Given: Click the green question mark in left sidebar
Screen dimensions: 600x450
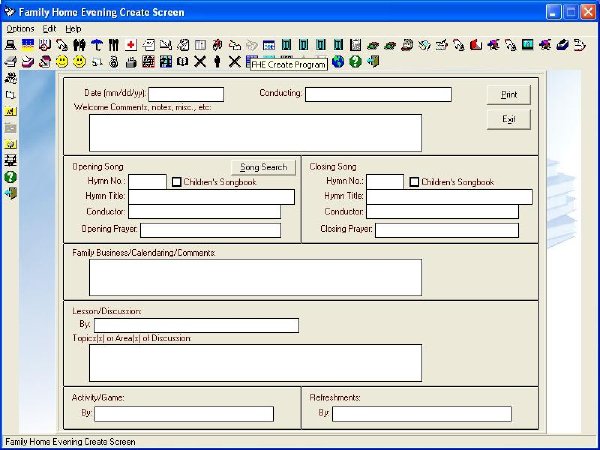Looking at the screenshot, I should point(10,177).
